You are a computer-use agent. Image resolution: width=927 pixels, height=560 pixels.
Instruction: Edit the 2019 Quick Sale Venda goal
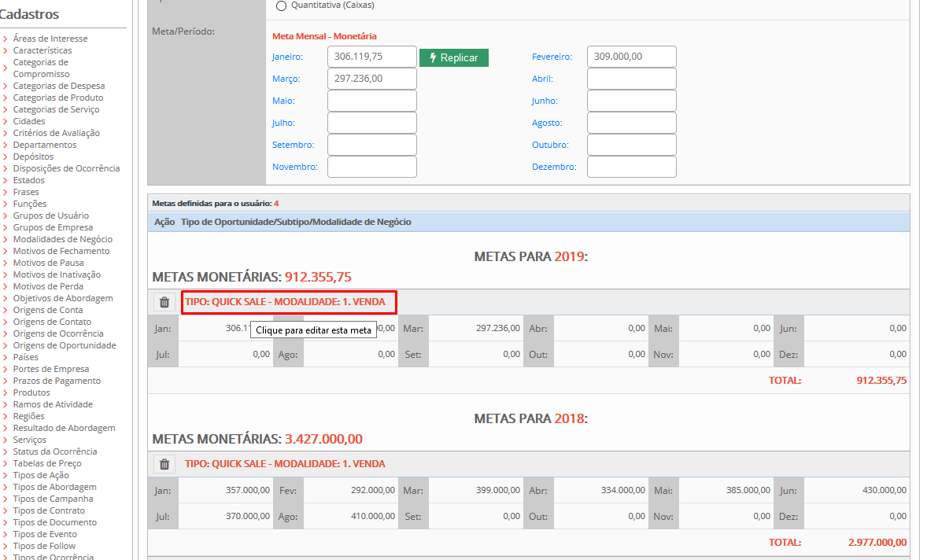tap(288, 302)
